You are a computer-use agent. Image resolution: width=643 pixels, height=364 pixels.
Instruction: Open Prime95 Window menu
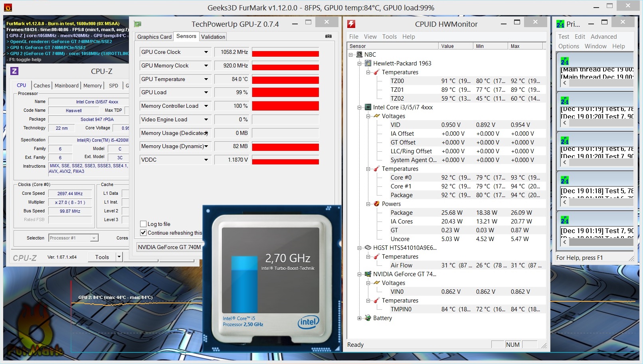tap(596, 46)
